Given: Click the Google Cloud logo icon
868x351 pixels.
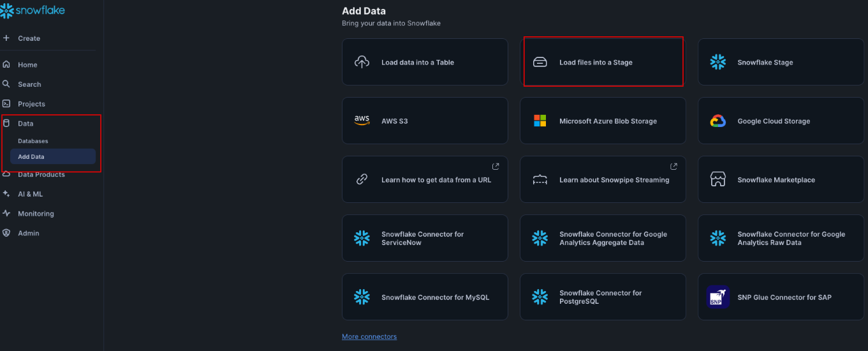Looking at the screenshot, I should click(718, 121).
